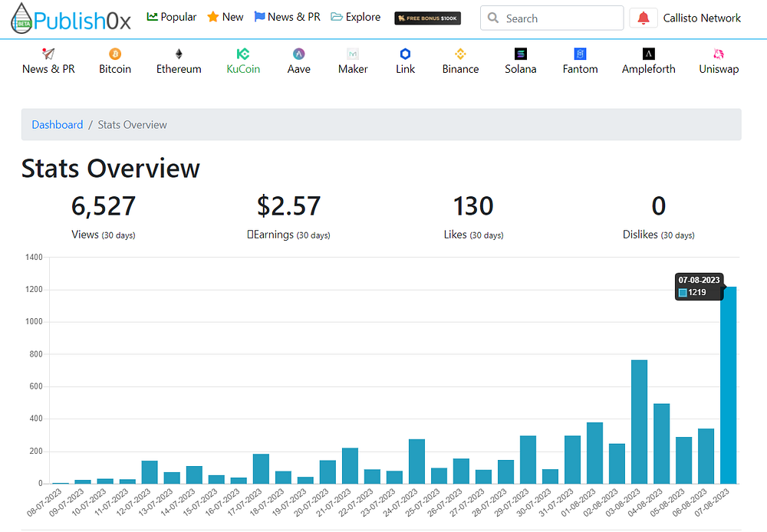Click the notification bell icon

click(x=644, y=18)
